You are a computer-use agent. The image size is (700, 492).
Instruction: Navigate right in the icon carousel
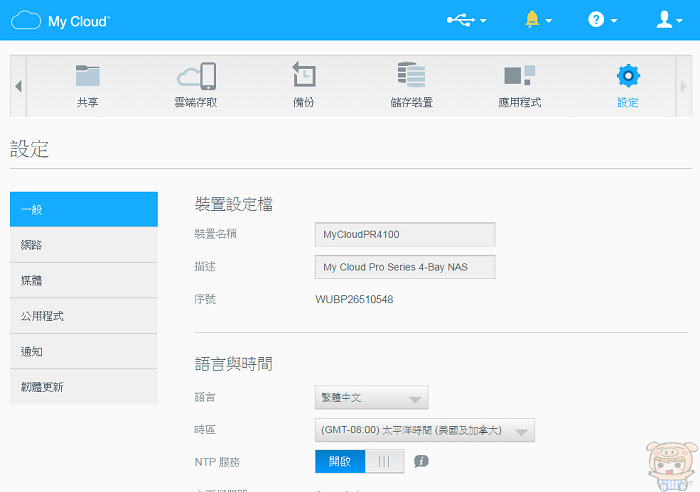click(683, 86)
